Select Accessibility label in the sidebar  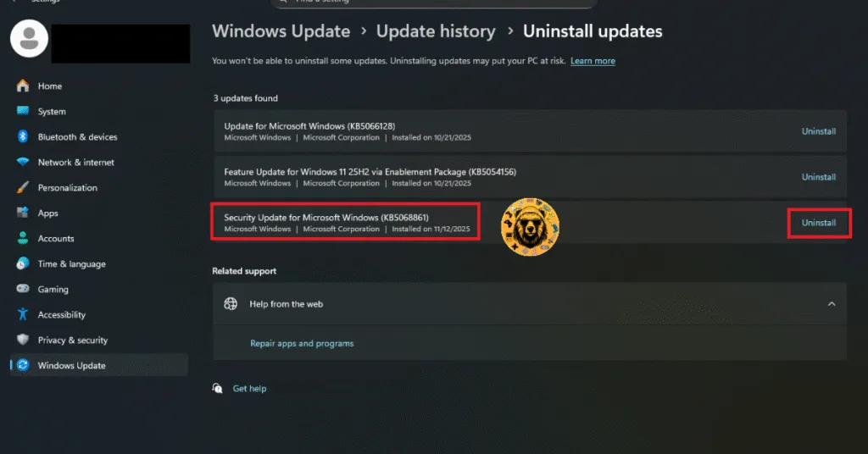(x=61, y=315)
